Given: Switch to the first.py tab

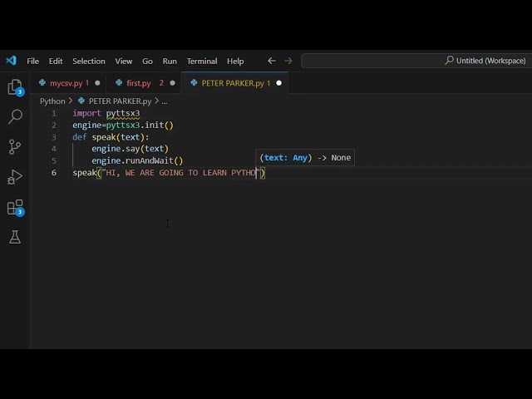Looking at the screenshot, I should point(144,83).
